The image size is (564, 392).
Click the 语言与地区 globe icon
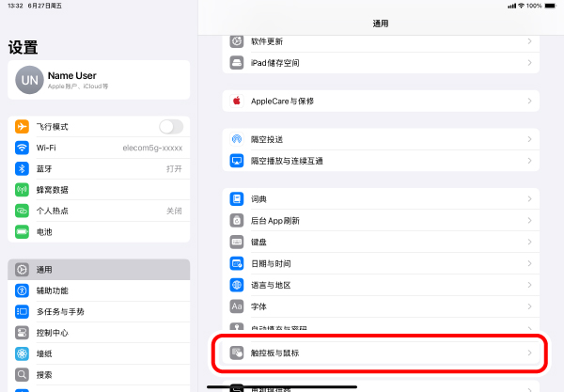coord(238,285)
